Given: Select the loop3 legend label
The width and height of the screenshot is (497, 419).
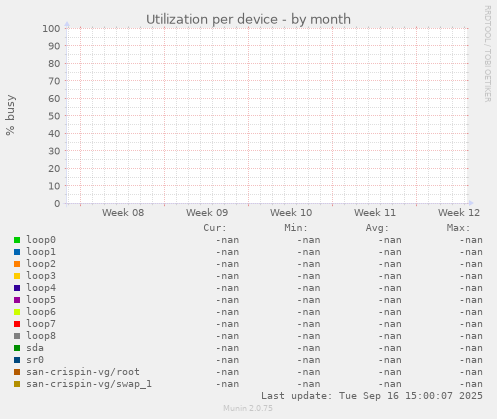Looking at the screenshot, I should [x=41, y=276].
